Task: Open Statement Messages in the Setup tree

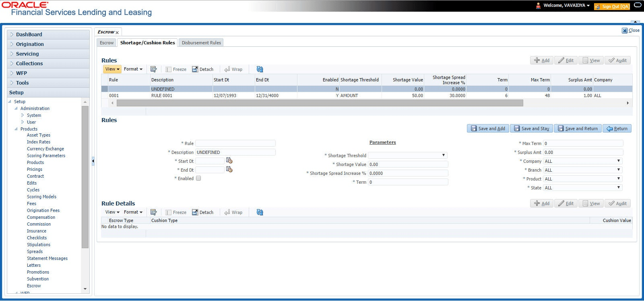Action: 47,259
